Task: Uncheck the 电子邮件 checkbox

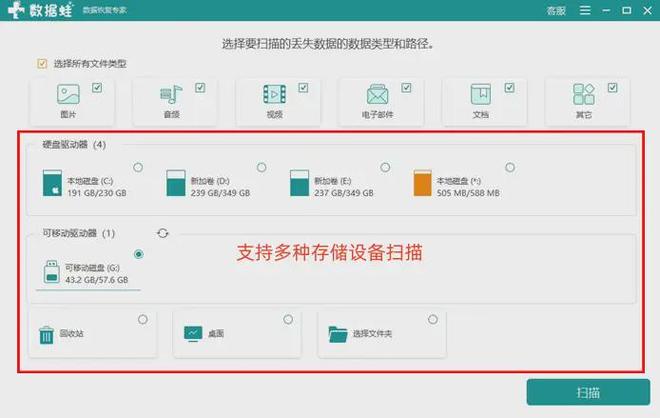Action: [x=406, y=88]
